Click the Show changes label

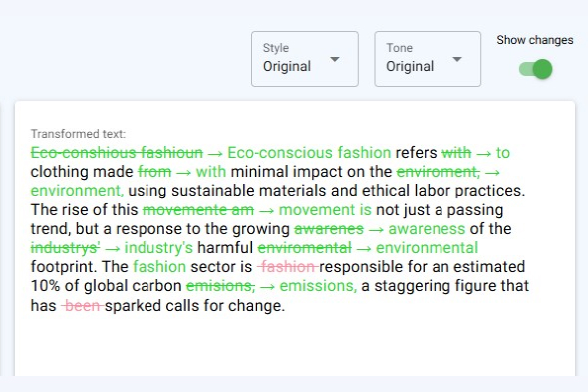click(x=535, y=40)
